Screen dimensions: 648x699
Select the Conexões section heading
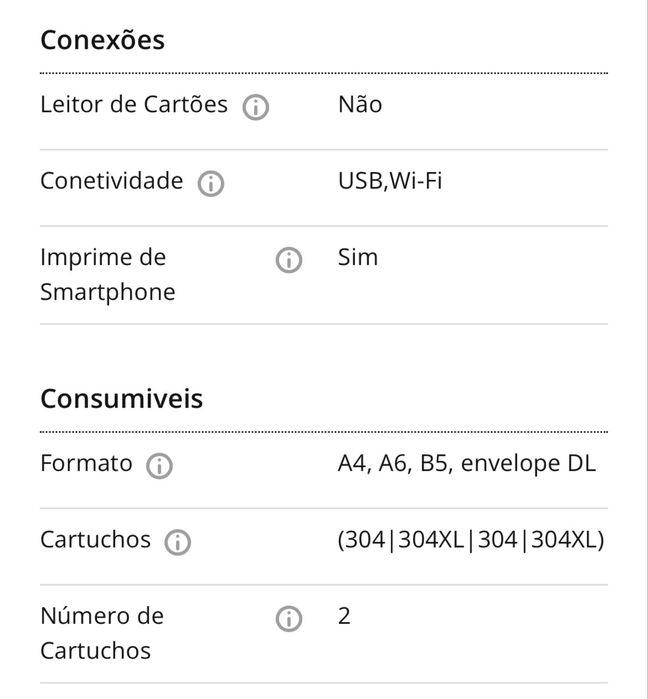click(103, 40)
